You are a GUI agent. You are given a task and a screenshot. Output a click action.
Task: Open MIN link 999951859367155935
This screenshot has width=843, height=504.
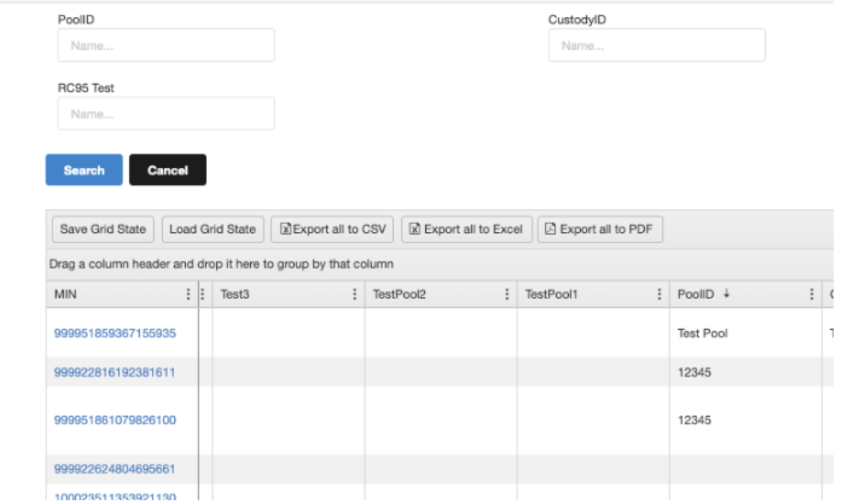[115, 333]
